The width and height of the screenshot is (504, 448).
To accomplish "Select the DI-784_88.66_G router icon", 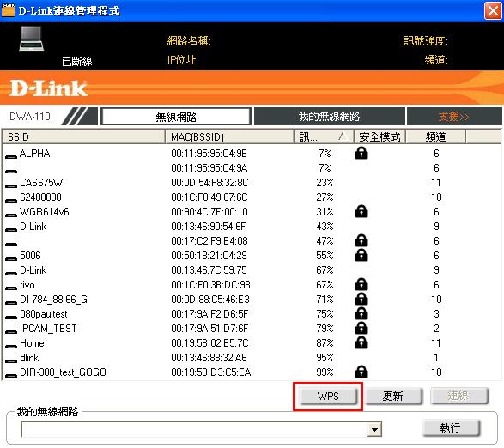I will click(11, 301).
